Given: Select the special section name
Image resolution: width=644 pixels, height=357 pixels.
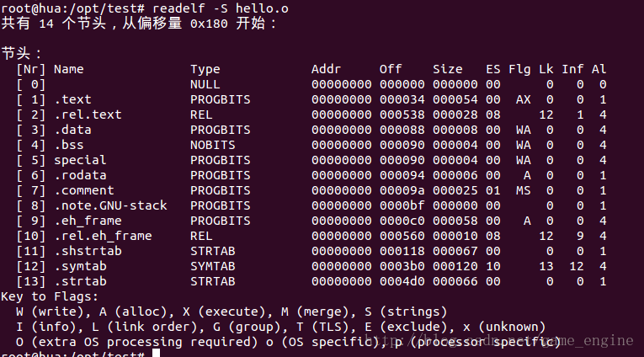Looking at the screenshot, I should tap(80, 160).
